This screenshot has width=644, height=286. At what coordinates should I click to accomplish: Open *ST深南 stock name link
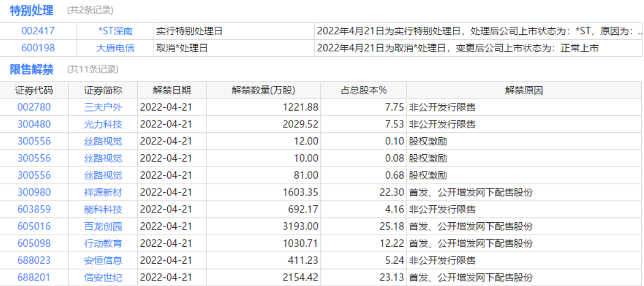click(x=116, y=31)
